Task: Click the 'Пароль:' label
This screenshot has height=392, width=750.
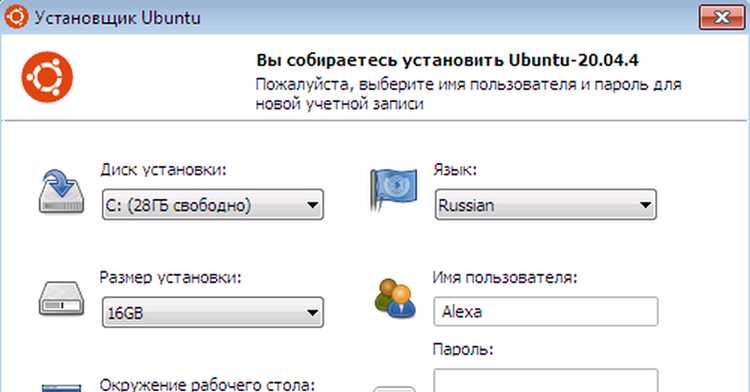Action: (463, 349)
